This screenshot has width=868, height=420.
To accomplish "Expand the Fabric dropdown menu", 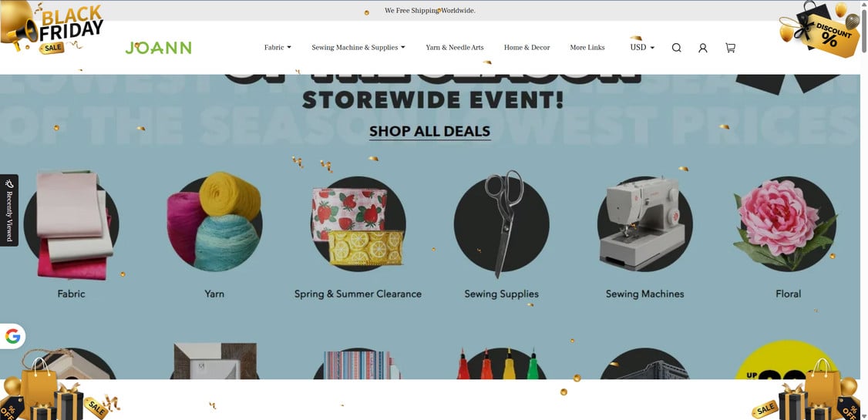I will (x=278, y=48).
